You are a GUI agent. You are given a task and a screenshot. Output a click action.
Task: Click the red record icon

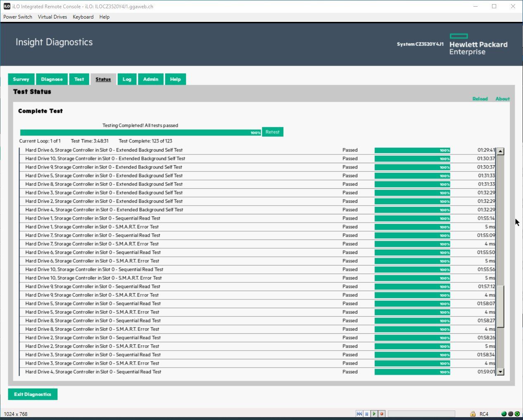[x=382, y=414]
